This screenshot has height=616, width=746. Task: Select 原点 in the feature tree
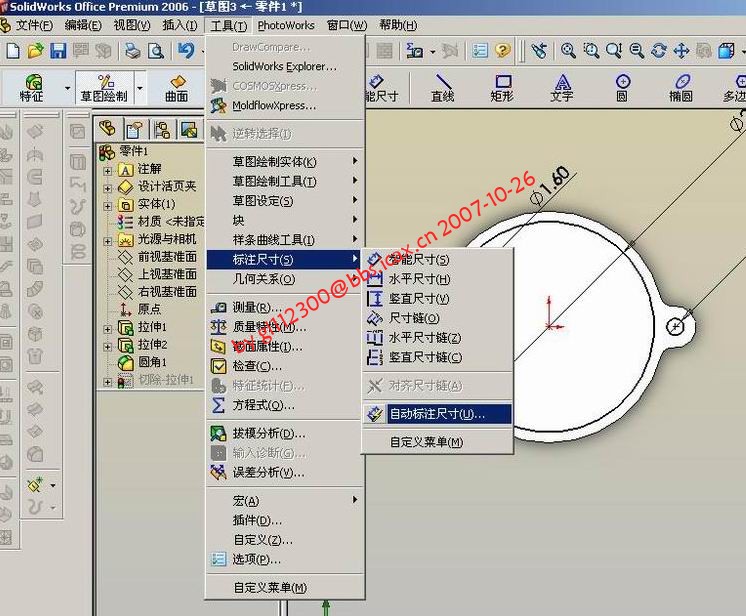(x=139, y=309)
